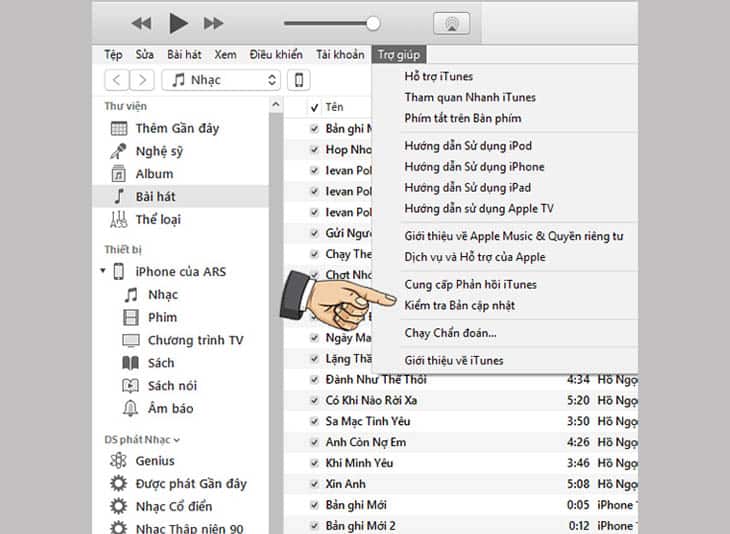Click the back navigation arrow button
The height and width of the screenshot is (534, 730).
click(x=118, y=80)
